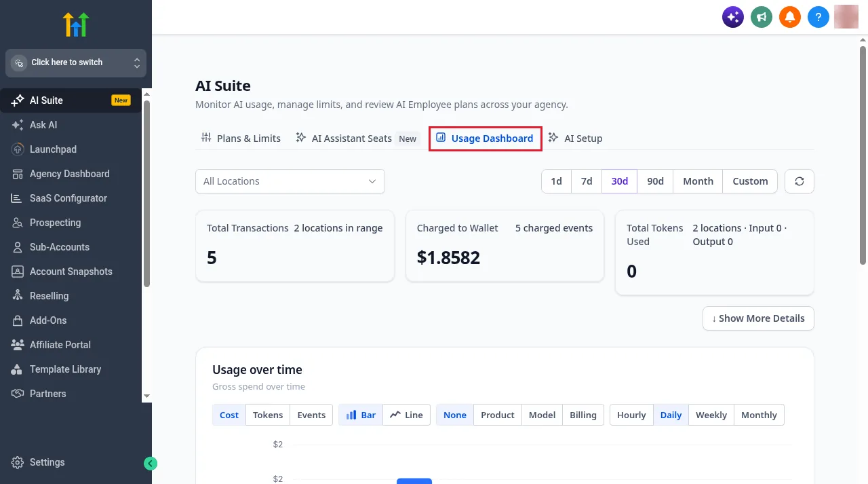Image resolution: width=868 pixels, height=484 pixels.
Task: Click the New badge beside AI Suite
Action: 121,100
